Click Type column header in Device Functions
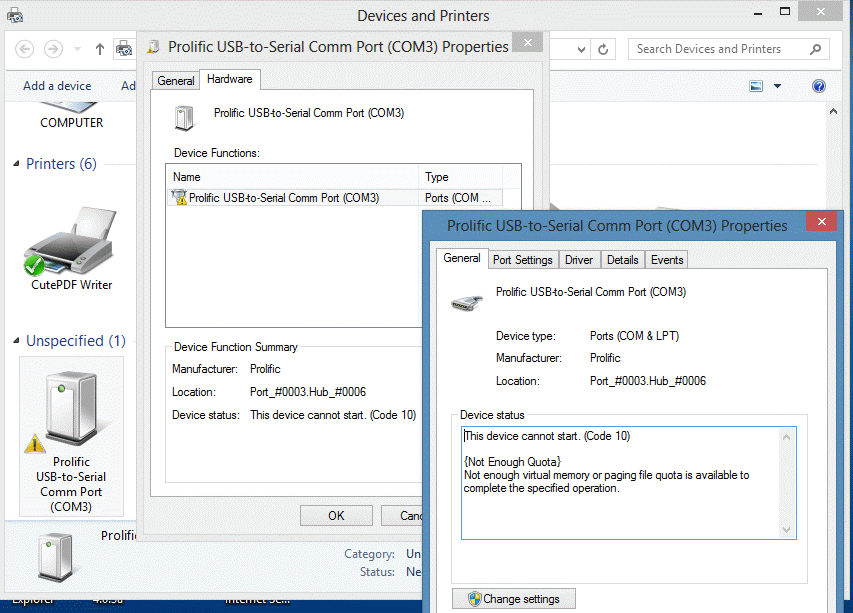The height and width of the screenshot is (613, 853). [x=460, y=177]
